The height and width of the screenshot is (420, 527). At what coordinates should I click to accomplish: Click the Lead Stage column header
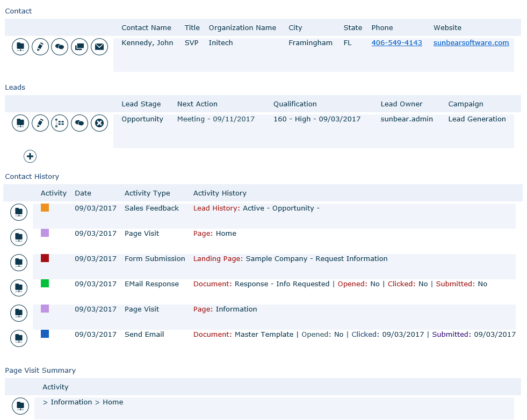141,104
